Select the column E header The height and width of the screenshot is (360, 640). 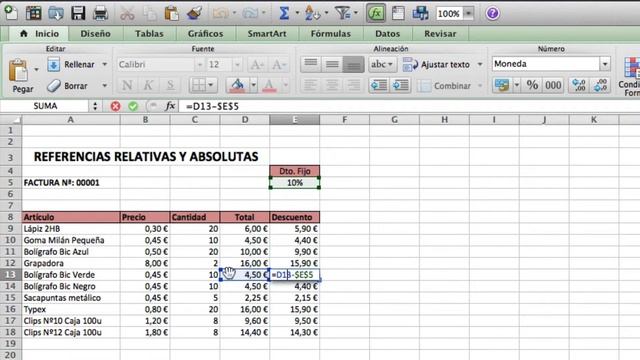[x=294, y=120]
